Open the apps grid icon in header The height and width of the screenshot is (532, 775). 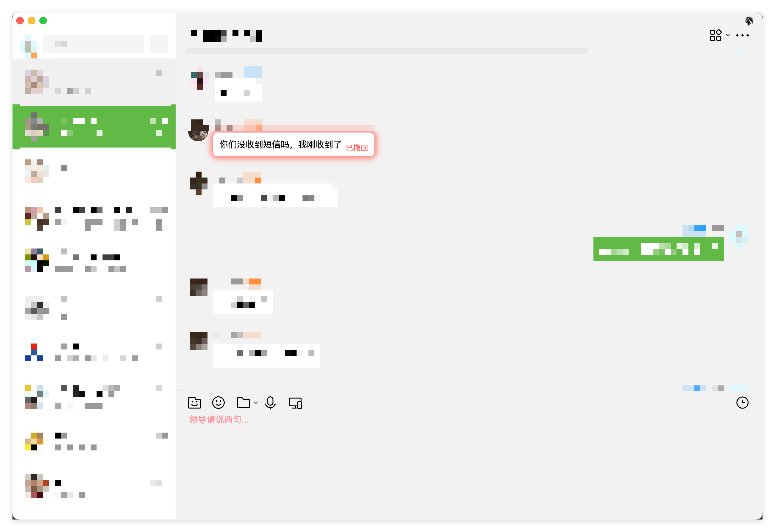coord(715,35)
